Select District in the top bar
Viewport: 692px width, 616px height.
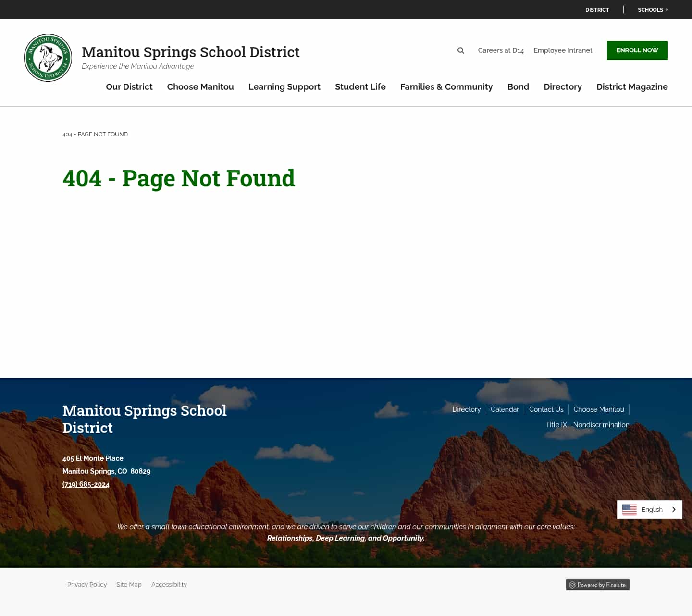coord(597,10)
